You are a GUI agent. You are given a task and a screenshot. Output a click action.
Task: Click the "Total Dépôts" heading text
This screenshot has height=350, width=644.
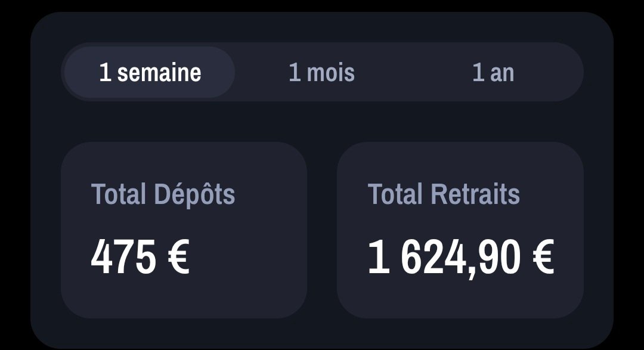pos(163,195)
